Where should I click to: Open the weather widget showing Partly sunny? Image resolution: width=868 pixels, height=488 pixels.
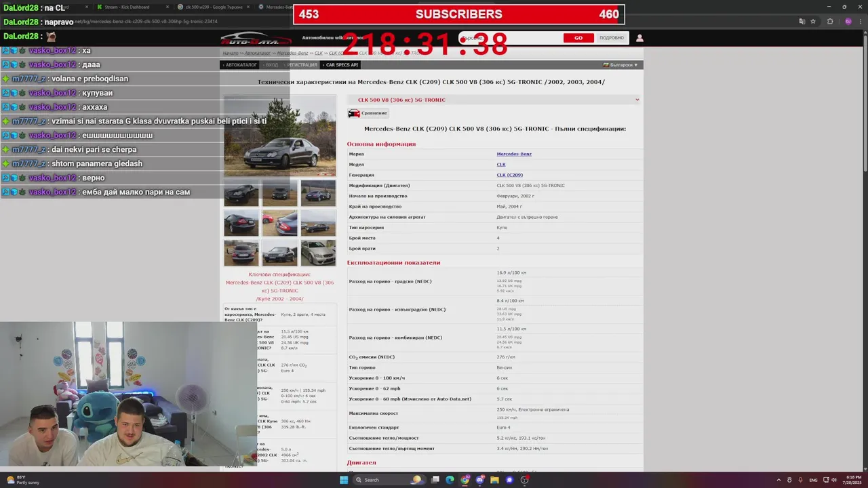[x=24, y=480]
